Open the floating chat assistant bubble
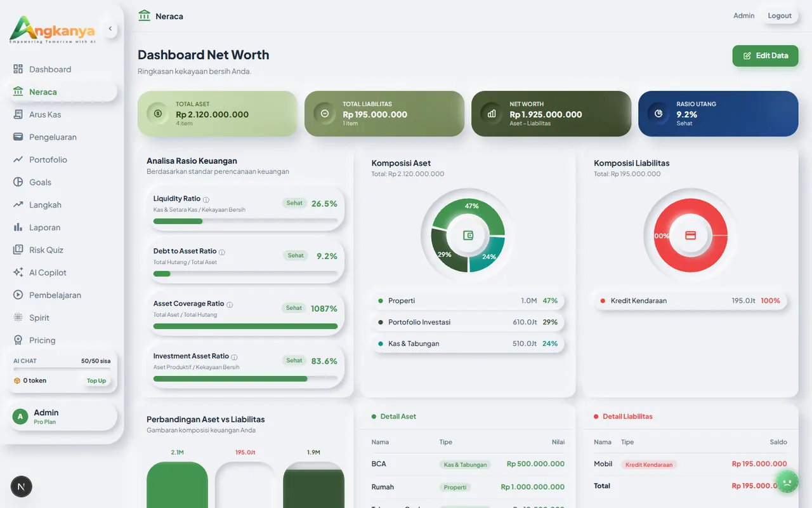The image size is (812, 508). click(787, 481)
